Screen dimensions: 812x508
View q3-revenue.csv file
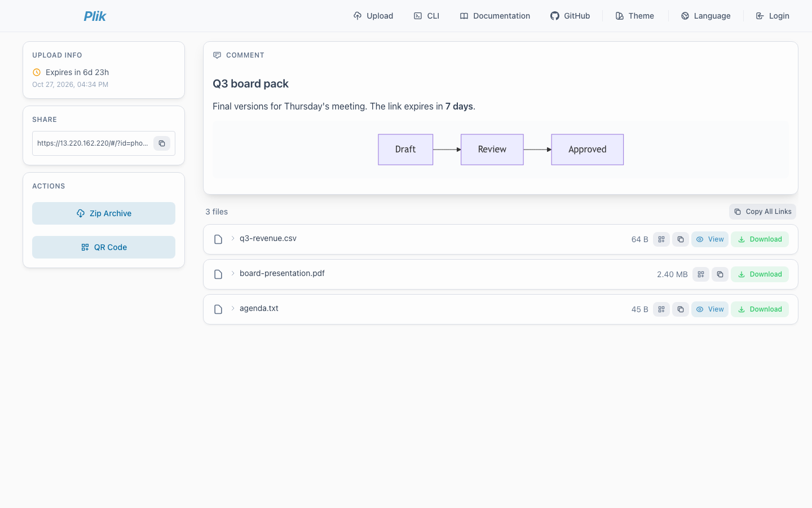(x=710, y=239)
